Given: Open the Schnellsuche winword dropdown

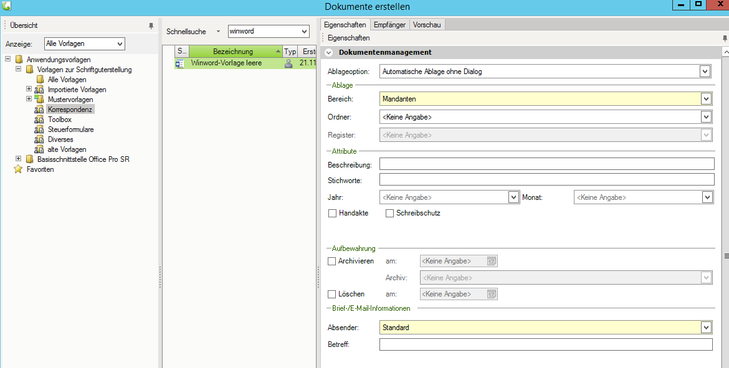Looking at the screenshot, I should 305,32.
